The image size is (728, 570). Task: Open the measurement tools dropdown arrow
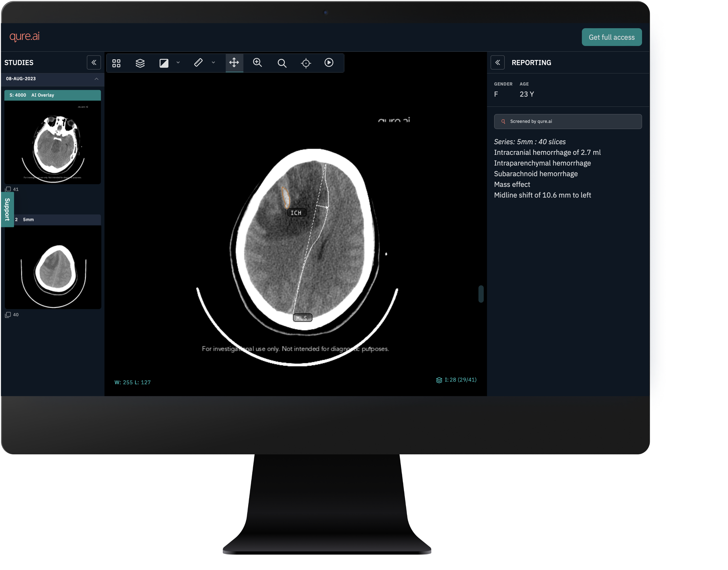(x=213, y=62)
